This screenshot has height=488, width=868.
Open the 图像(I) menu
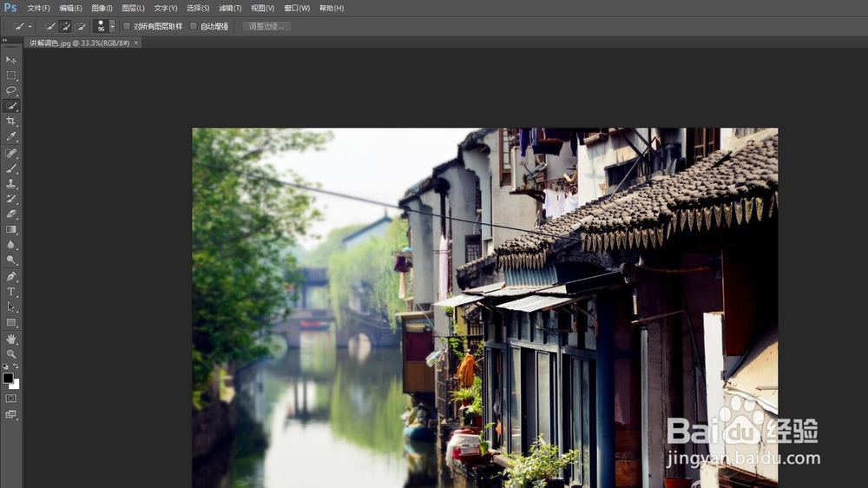click(x=102, y=9)
